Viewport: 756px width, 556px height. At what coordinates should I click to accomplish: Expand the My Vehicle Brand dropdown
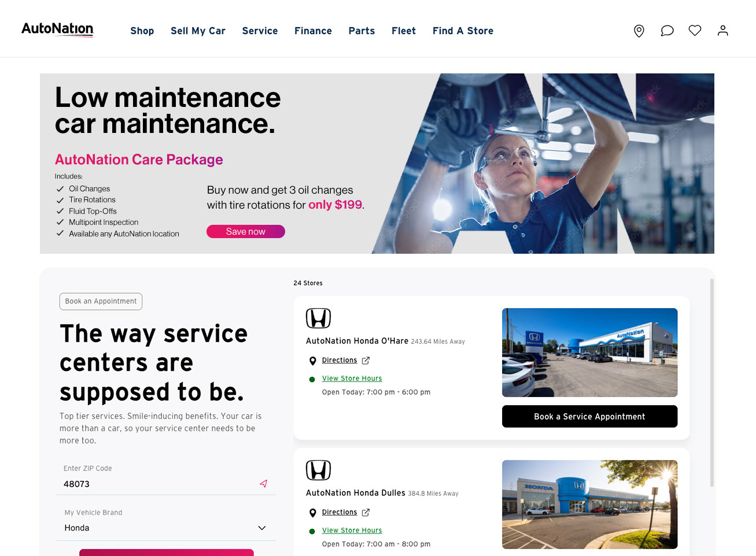(x=166, y=528)
